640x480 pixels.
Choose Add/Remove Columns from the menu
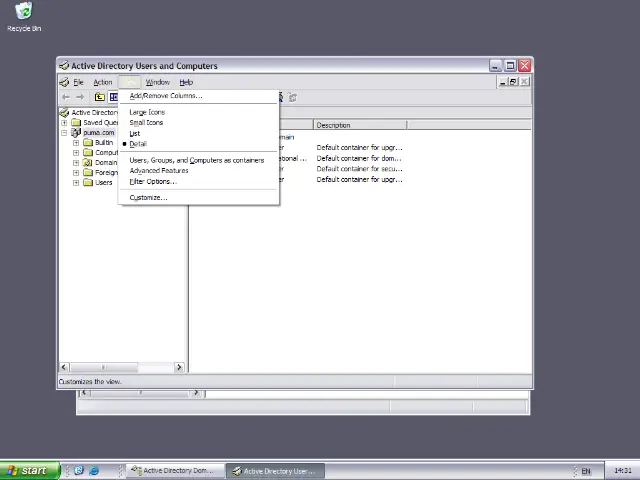(x=165, y=96)
